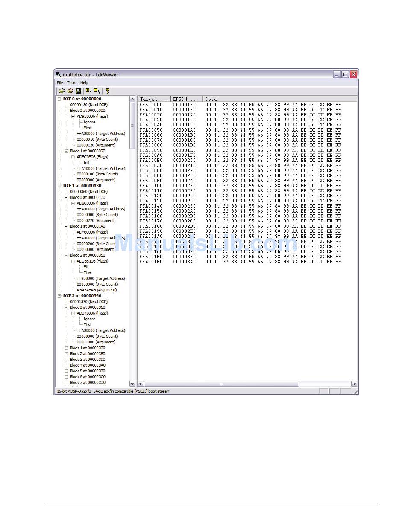Expand Block 2 at 00000380
The height and width of the screenshot is (532, 406).
click(66, 354)
